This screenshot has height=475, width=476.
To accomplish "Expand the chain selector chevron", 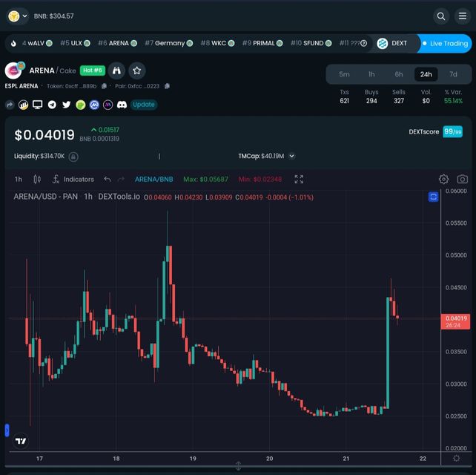I will click(25, 16).
